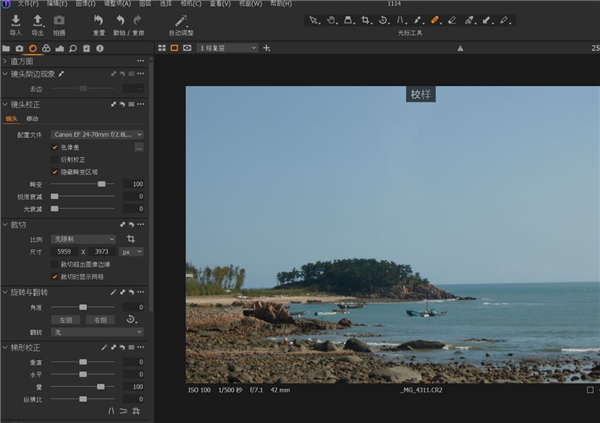Click the 导出 export icon
Viewport: 600px width, 423px height.
point(38,20)
